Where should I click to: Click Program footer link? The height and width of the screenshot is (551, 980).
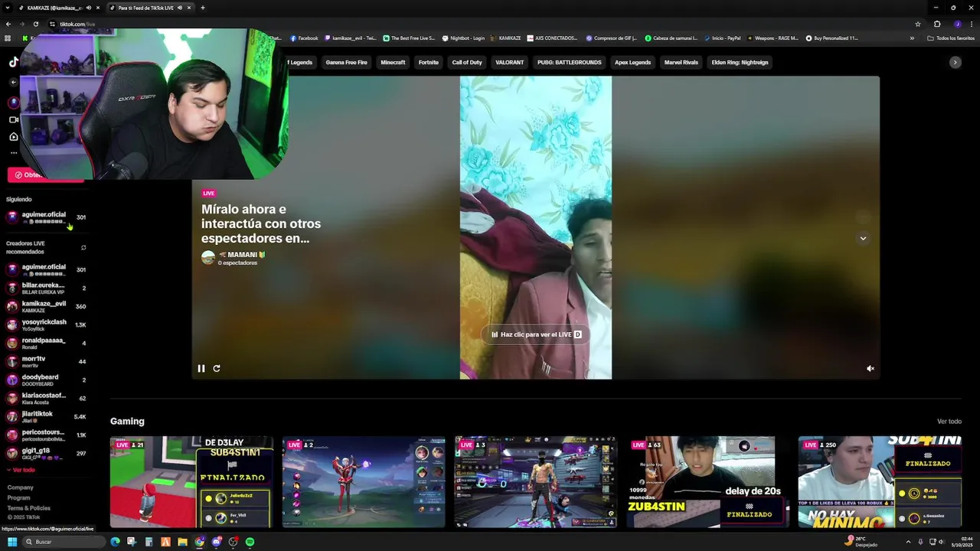point(18,497)
